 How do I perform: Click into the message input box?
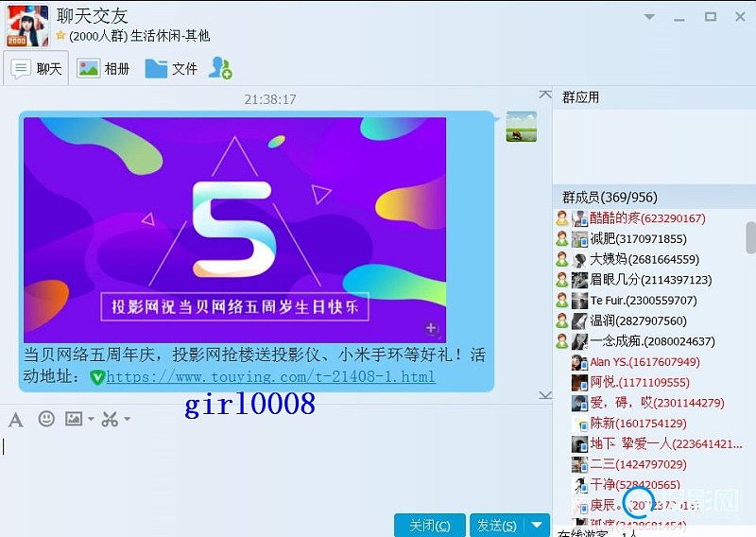click(x=275, y=471)
